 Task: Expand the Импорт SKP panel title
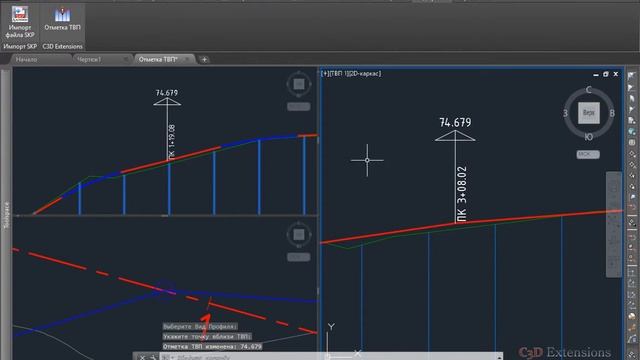(x=20, y=47)
